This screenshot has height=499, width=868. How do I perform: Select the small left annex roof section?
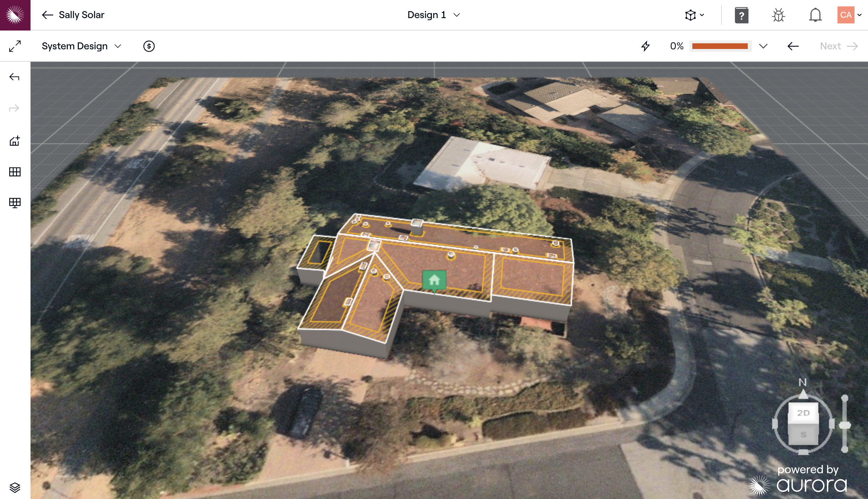[x=317, y=252]
